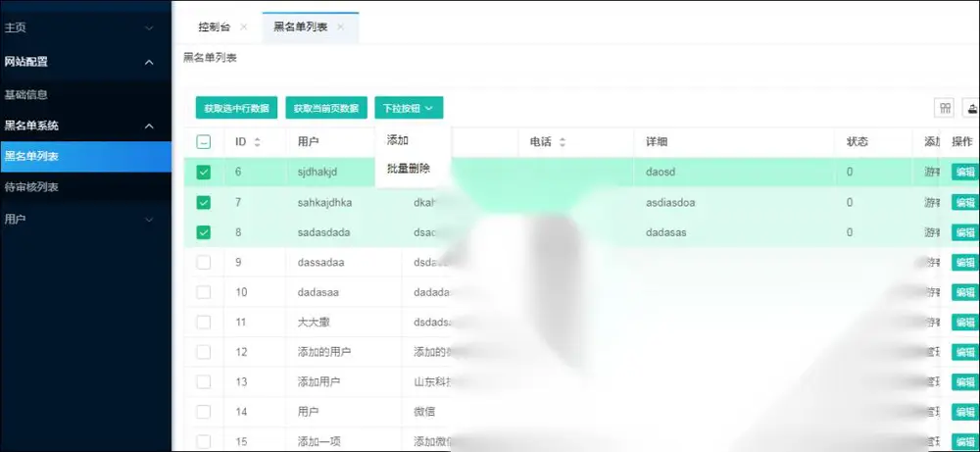Collapse the 黑名单系统 sidebar section chevron
This screenshot has width=980, height=452.
click(x=149, y=126)
